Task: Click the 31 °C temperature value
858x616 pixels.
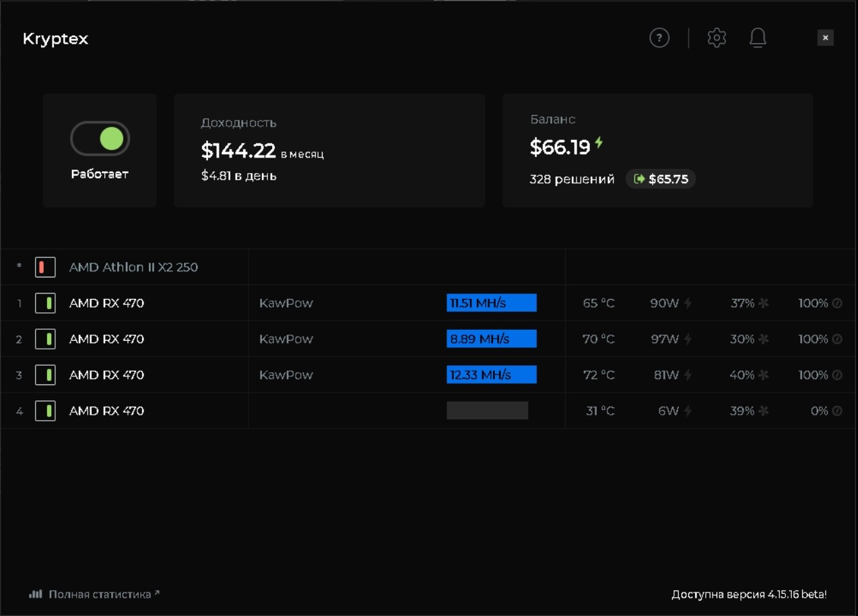Action: (x=600, y=411)
